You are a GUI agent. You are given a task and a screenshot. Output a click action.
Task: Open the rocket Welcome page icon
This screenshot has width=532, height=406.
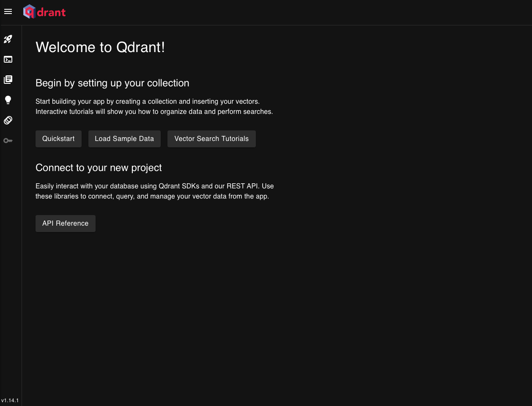click(x=8, y=39)
